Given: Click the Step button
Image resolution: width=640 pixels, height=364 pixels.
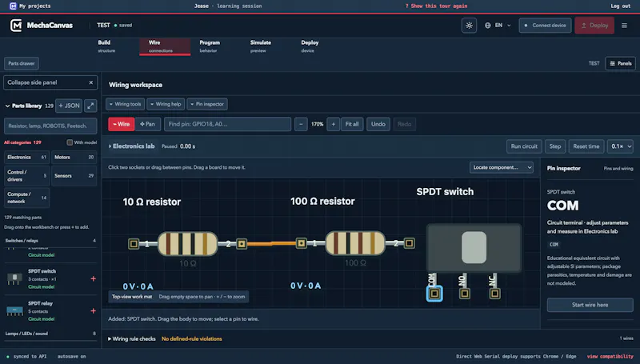Looking at the screenshot, I should (555, 146).
